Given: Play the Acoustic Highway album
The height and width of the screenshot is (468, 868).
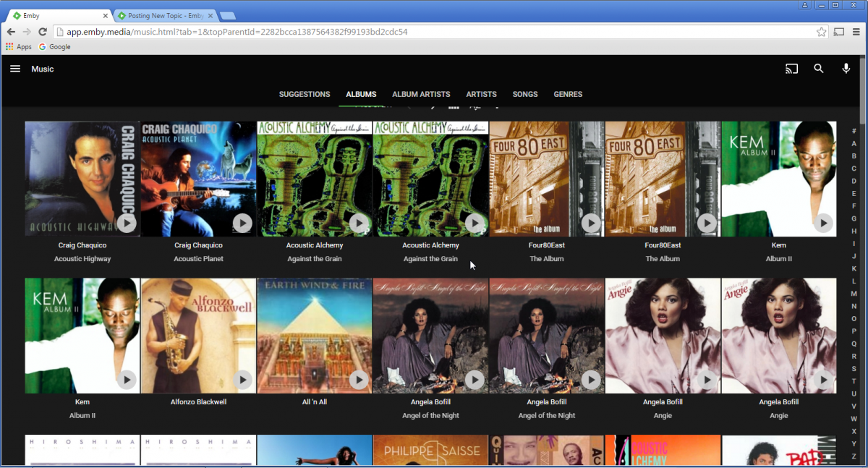Looking at the screenshot, I should click(127, 224).
